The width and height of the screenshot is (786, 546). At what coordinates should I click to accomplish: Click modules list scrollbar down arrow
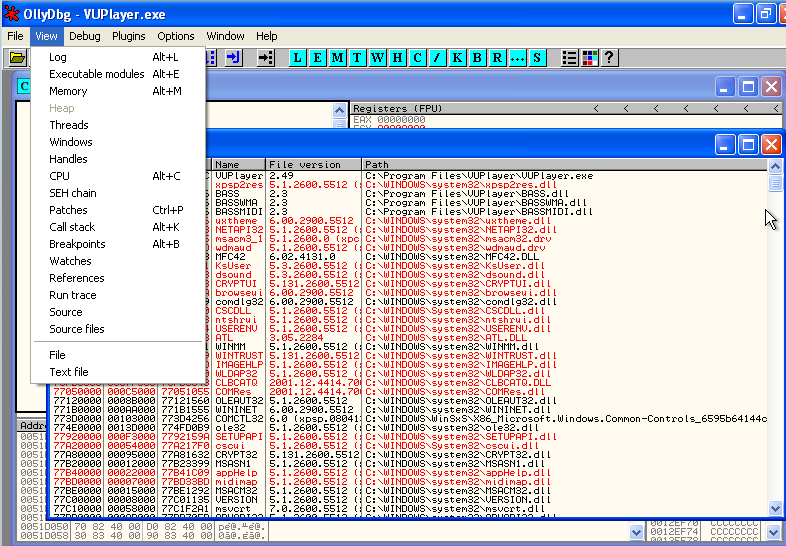pos(775,508)
